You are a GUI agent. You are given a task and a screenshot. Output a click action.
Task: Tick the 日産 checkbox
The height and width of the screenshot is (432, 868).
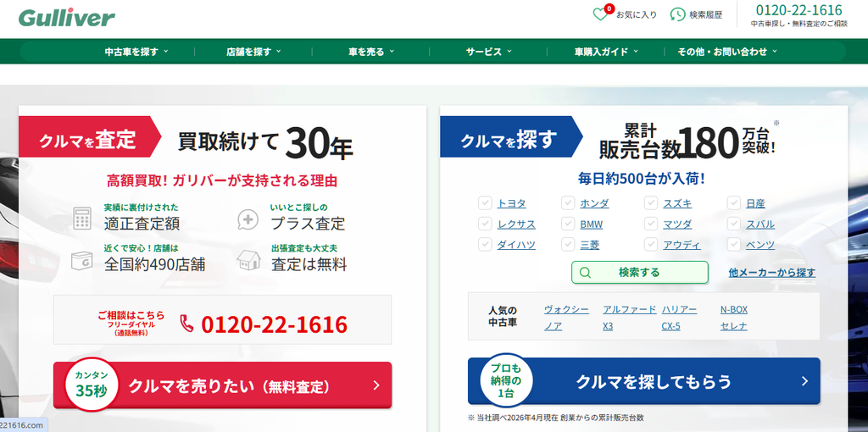point(734,203)
